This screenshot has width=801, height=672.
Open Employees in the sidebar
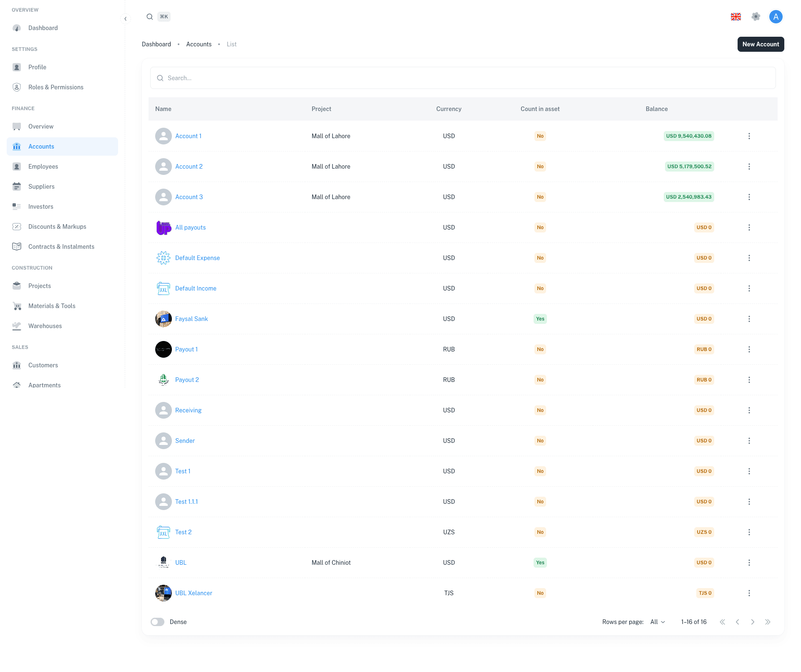click(x=43, y=167)
